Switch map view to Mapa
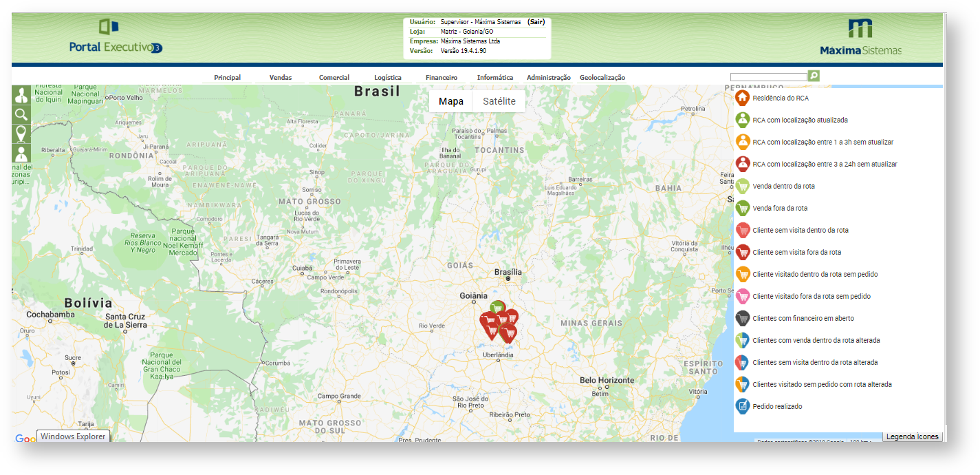980x475 pixels. (x=451, y=101)
